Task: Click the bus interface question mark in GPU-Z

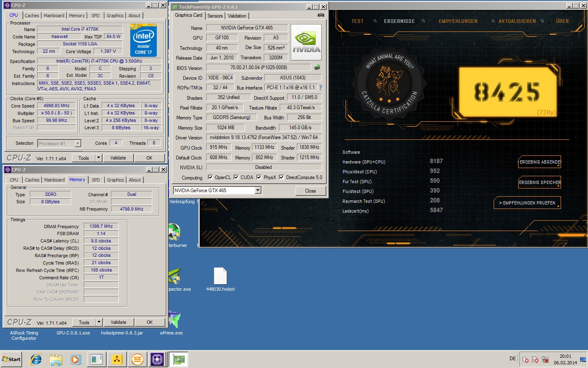Action: (321, 88)
